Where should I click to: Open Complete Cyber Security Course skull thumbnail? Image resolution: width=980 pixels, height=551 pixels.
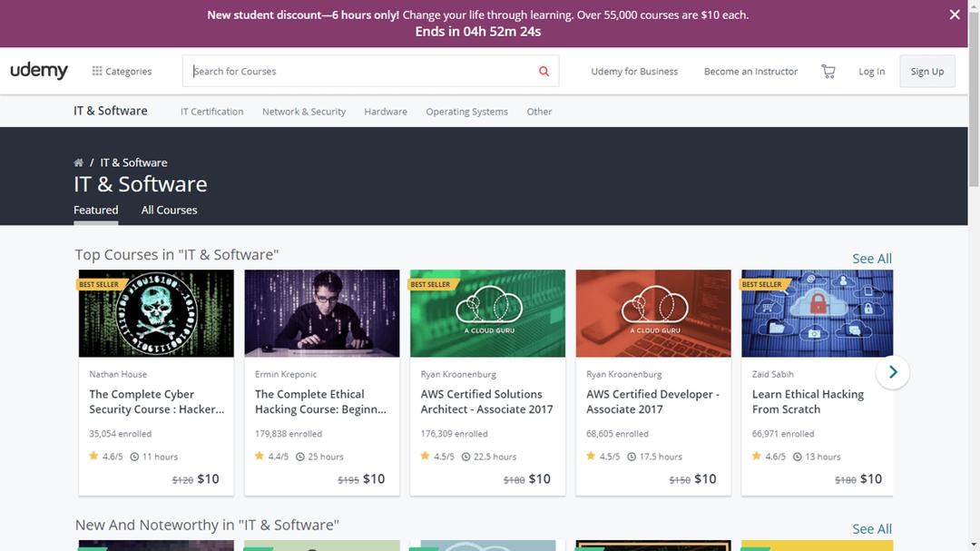[156, 313]
